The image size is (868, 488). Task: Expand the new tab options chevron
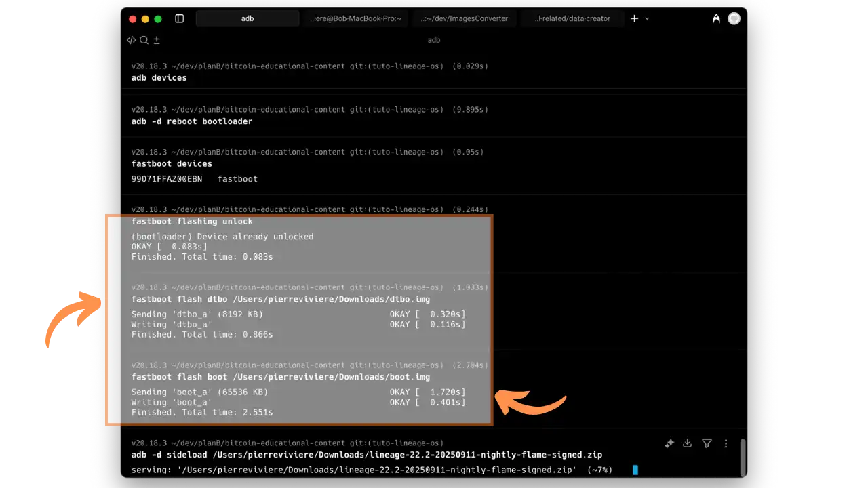click(x=647, y=19)
